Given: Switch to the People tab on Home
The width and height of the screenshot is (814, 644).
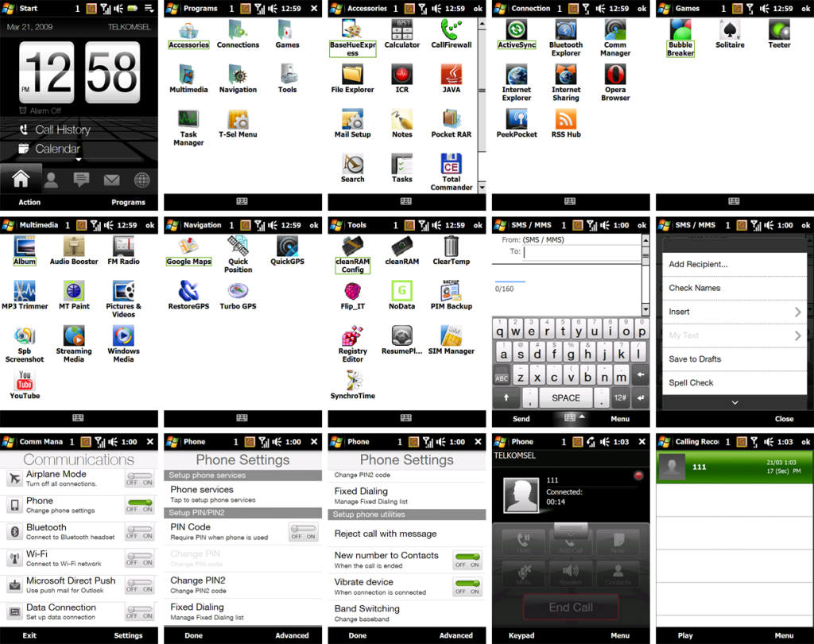Looking at the screenshot, I should pos(51,180).
